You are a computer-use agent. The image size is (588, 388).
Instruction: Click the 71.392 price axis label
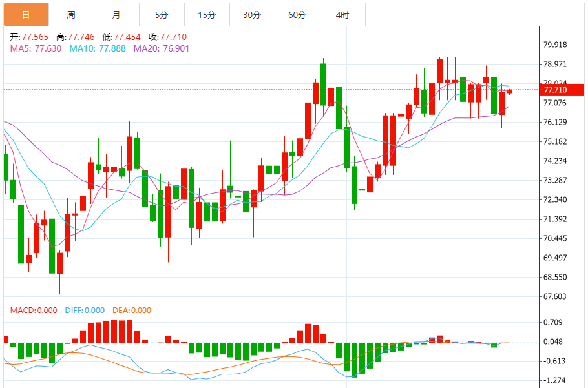pos(555,219)
